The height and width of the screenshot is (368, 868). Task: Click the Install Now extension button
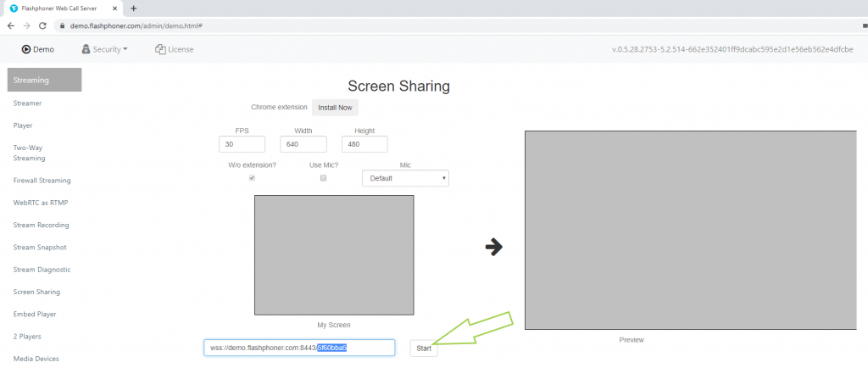(335, 108)
